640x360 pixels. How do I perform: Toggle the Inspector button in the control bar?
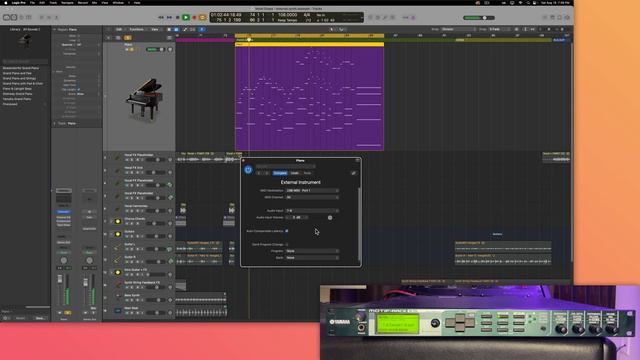pos(14,18)
